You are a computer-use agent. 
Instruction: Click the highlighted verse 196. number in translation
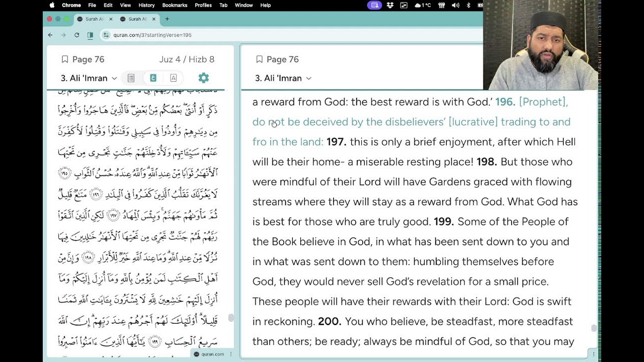click(505, 102)
